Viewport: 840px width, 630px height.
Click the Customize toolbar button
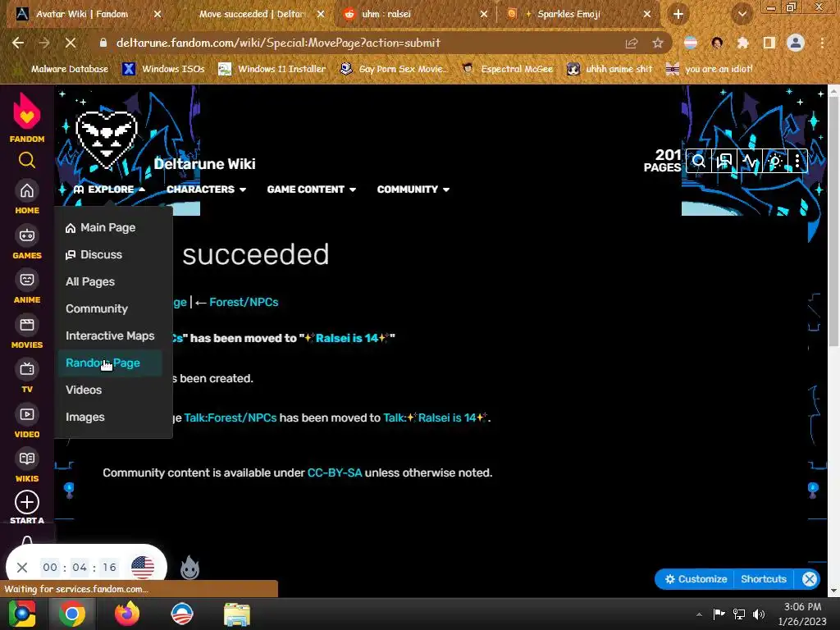click(x=696, y=579)
